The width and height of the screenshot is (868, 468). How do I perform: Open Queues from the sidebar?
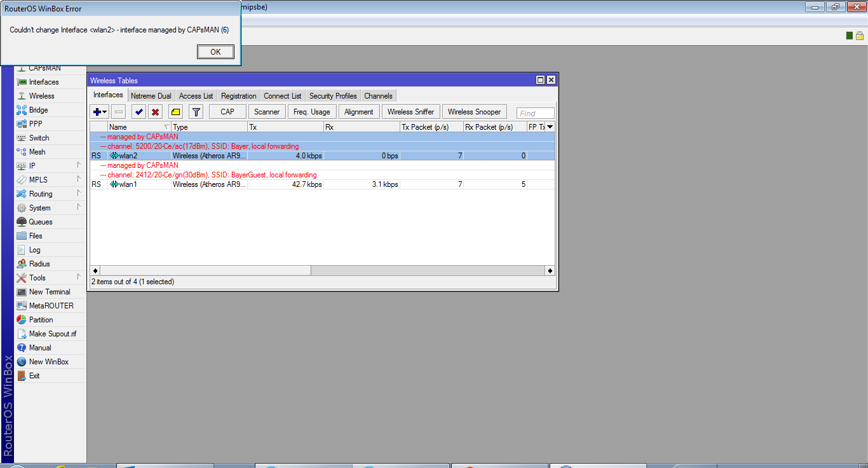coord(41,222)
